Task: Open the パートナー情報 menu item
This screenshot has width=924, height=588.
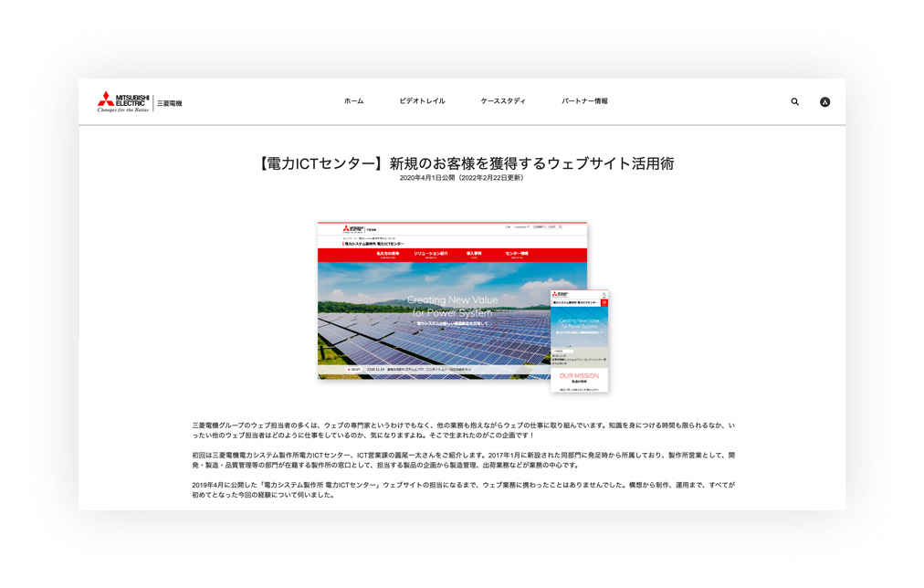Action: [584, 101]
